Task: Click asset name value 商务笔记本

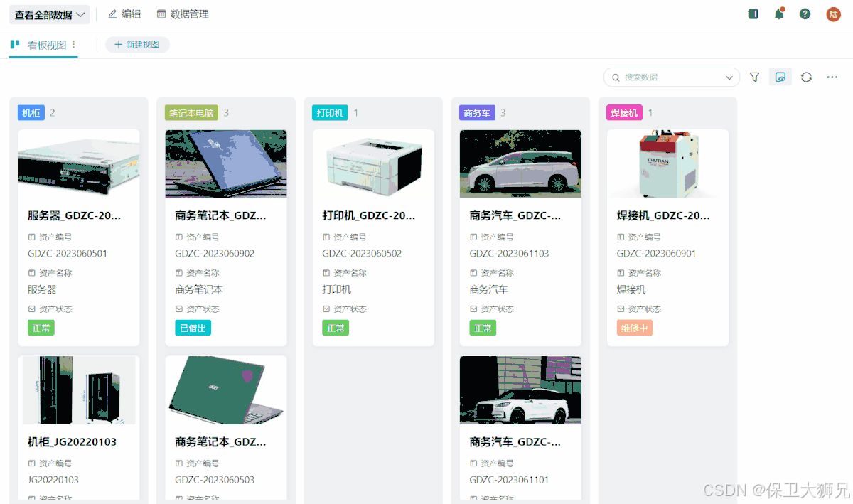Action: click(x=199, y=290)
